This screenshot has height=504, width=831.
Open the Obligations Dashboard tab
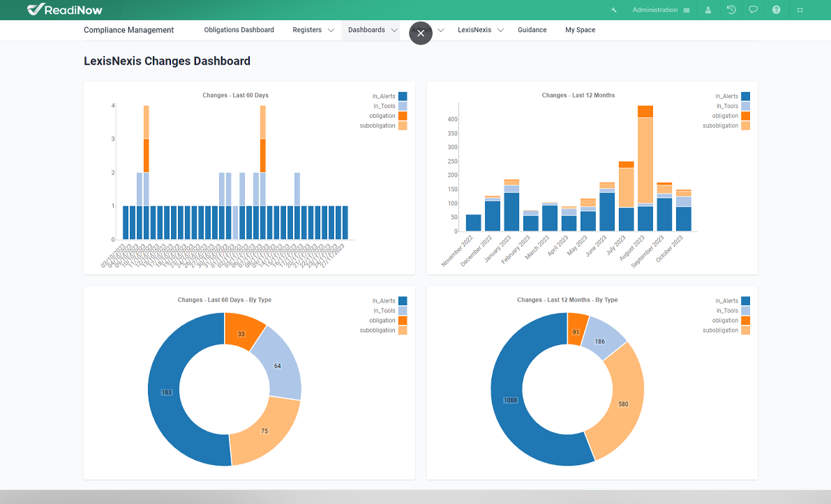coord(239,30)
